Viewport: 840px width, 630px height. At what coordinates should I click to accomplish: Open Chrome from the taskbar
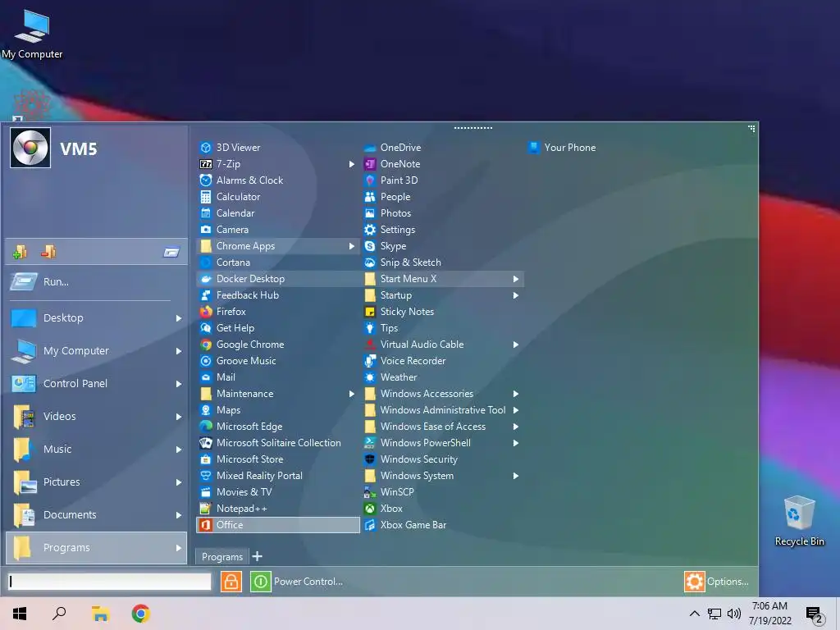(x=141, y=614)
